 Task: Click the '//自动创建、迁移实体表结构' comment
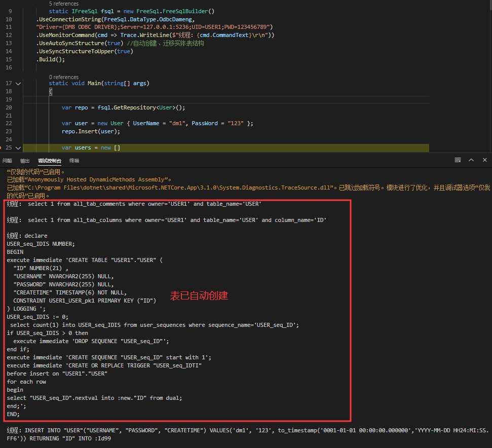tap(165, 43)
